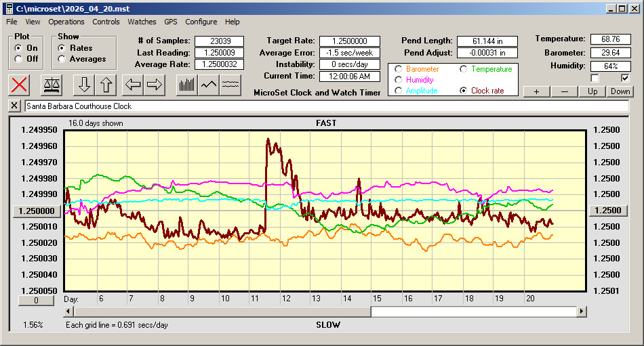644x346 pixels.
Task: Click the balance scale icon
Action: [x=52, y=85]
